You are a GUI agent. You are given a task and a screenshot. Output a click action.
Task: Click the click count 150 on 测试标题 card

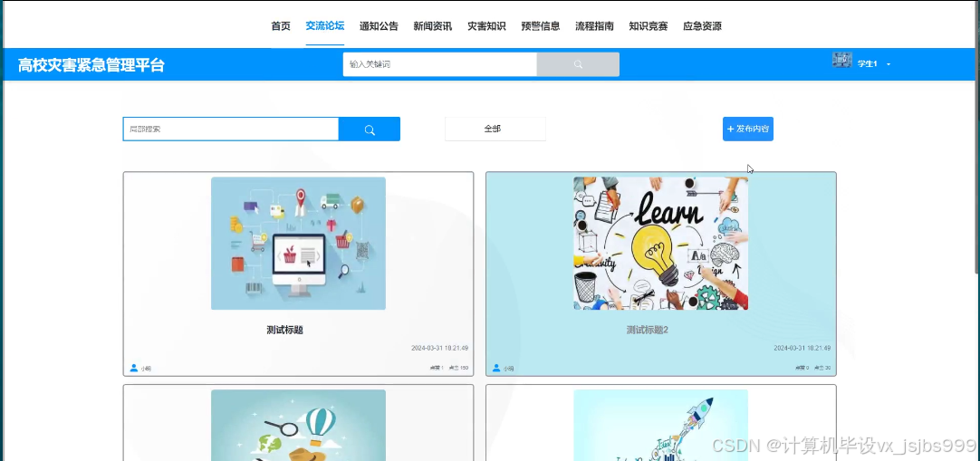(458, 369)
